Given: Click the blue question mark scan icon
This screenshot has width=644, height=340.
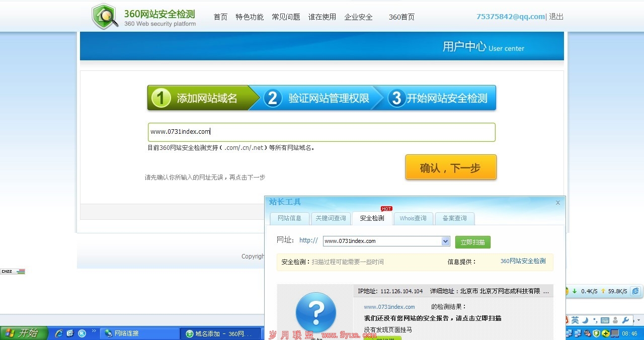Looking at the screenshot, I should (x=315, y=312).
